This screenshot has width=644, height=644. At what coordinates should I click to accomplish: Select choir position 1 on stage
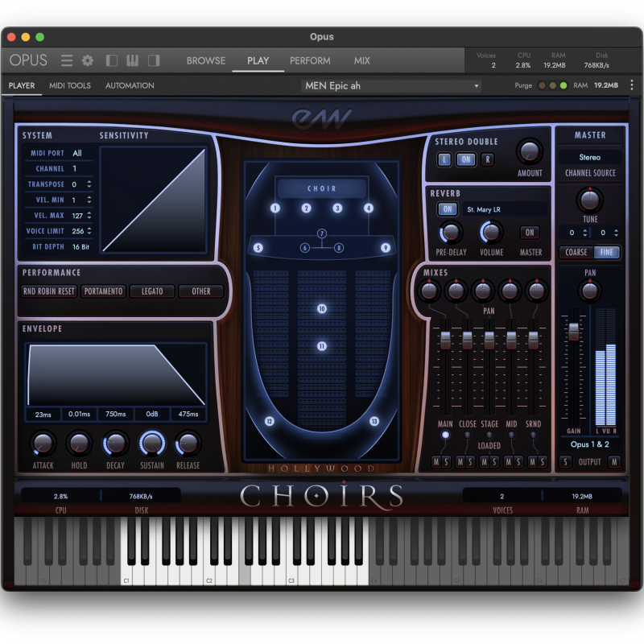coord(275,208)
